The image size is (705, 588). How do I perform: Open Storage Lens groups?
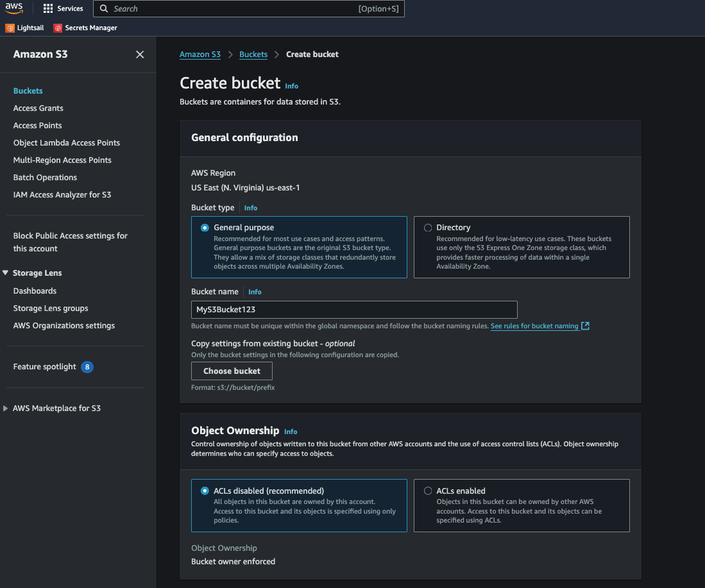50,308
